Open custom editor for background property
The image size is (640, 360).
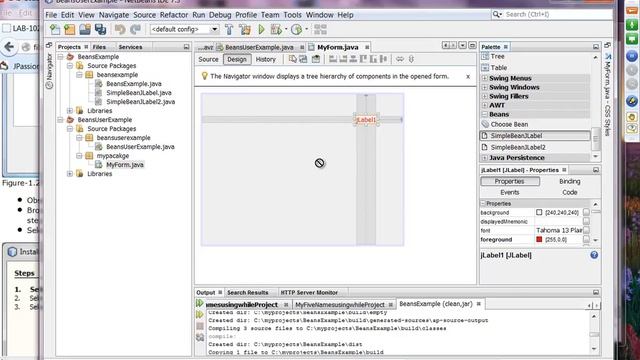point(586,212)
